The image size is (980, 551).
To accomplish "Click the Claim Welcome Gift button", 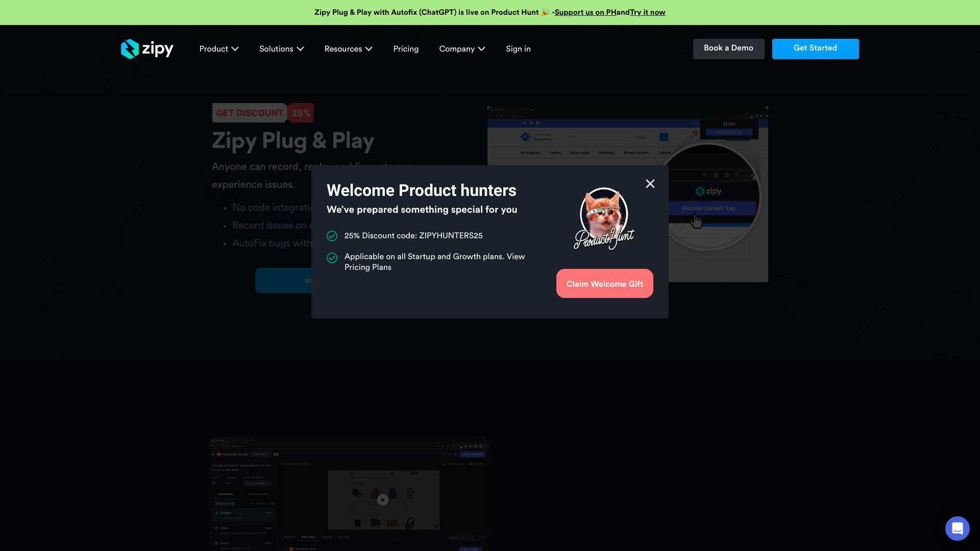I will (x=604, y=284).
